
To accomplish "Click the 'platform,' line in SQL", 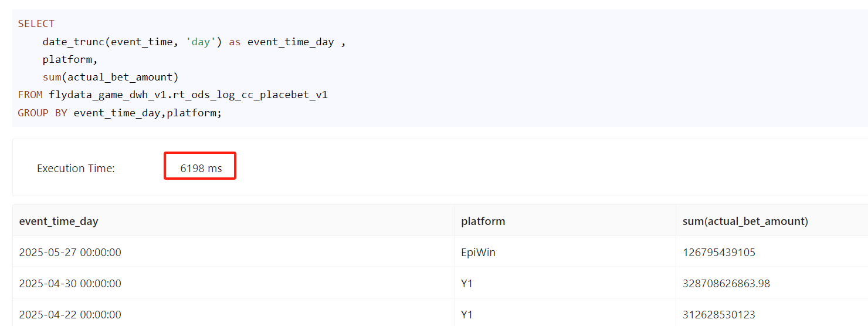I will pos(70,59).
